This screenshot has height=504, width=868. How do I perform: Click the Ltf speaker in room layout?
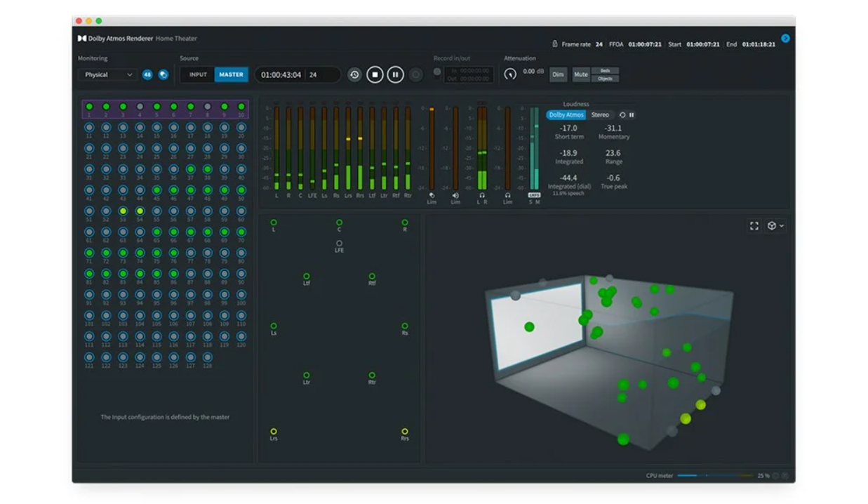(x=306, y=277)
